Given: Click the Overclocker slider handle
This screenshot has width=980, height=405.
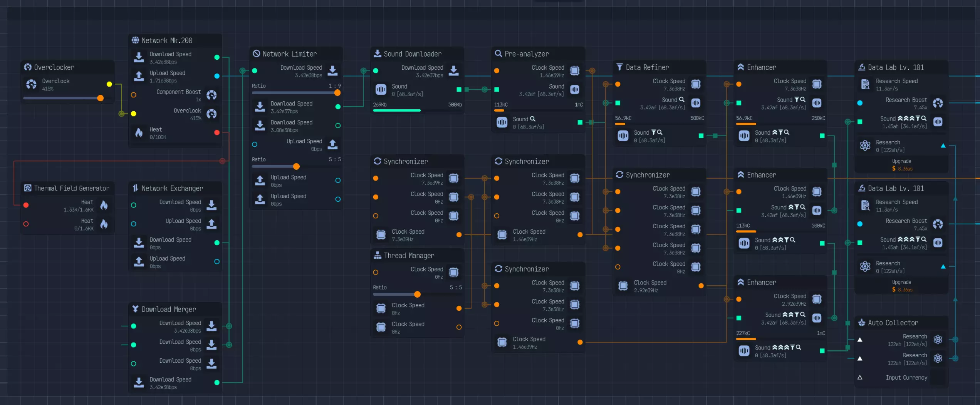Looking at the screenshot, I should click(100, 98).
